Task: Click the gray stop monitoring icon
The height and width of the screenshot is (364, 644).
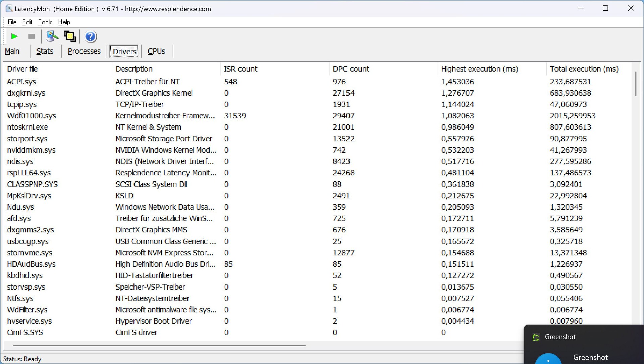Action: click(x=32, y=36)
